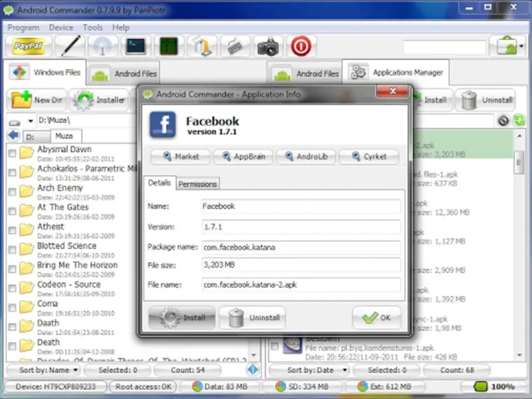
Task: Open the Tools menu
Action: (92, 27)
